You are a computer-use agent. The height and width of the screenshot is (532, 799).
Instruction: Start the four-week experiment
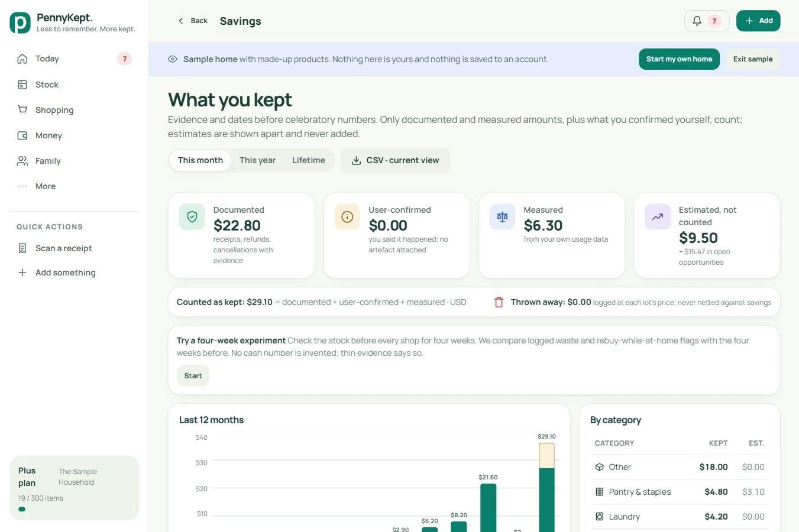(193, 376)
